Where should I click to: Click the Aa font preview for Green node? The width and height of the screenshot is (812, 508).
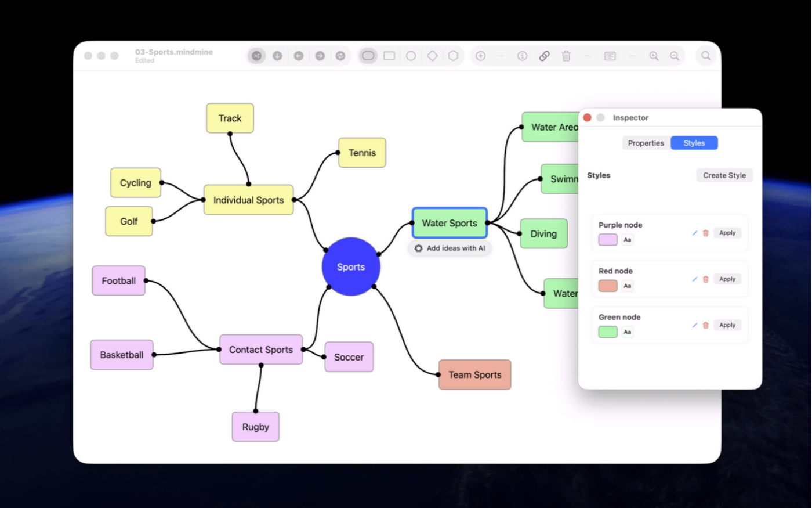click(627, 332)
